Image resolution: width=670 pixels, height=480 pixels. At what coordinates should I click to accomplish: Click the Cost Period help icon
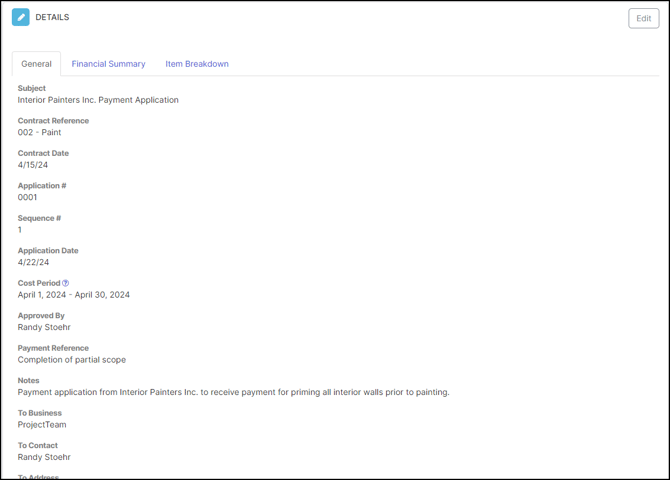(66, 283)
